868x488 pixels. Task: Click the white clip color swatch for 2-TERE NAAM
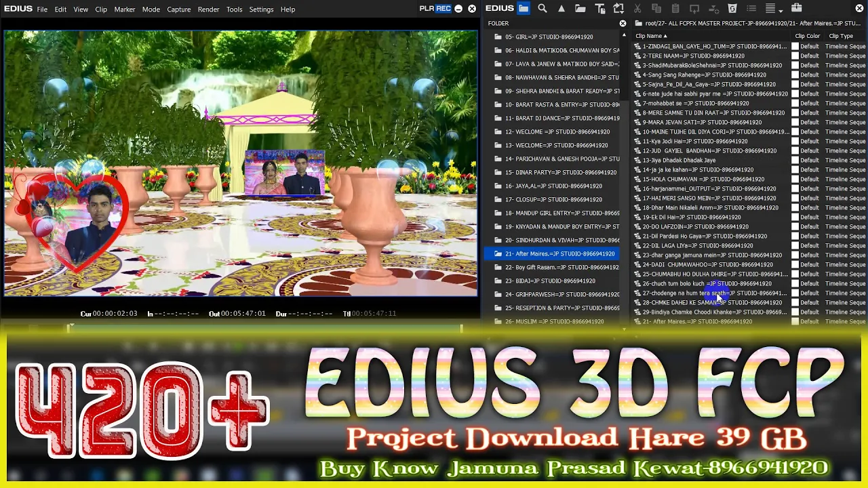795,56
